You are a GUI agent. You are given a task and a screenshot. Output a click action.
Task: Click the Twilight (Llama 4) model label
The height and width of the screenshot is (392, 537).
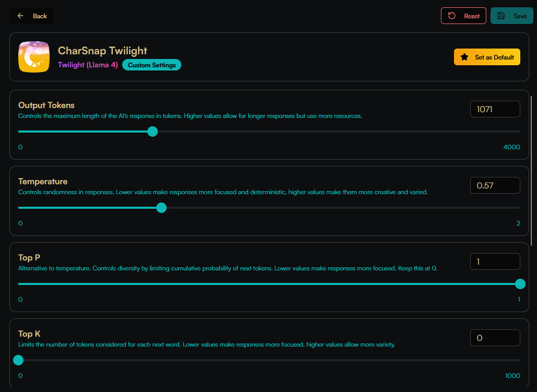click(x=88, y=65)
